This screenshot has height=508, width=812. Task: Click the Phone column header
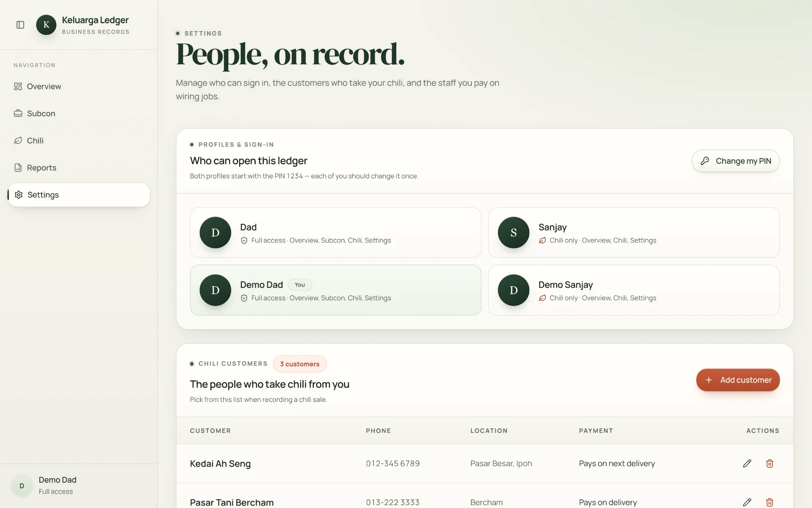(378, 431)
